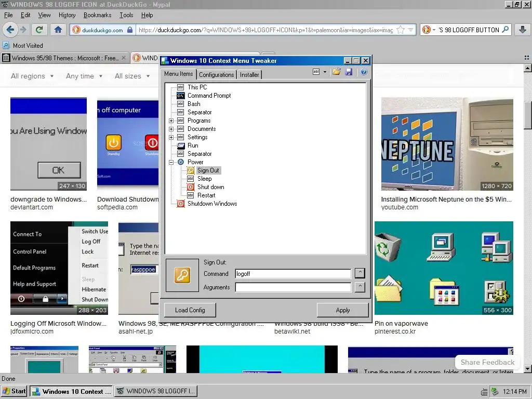Open the Any time filter dropdown

pyautogui.click(x=84, y=76)
